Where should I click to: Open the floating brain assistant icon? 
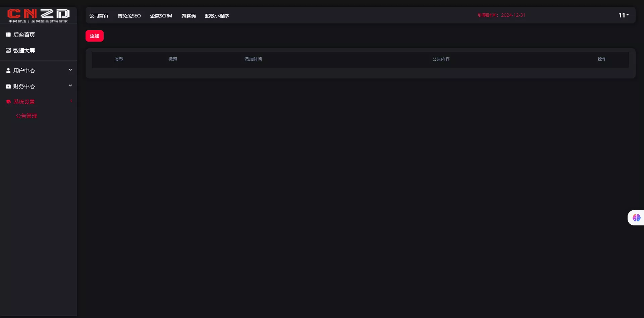point(636,218)
